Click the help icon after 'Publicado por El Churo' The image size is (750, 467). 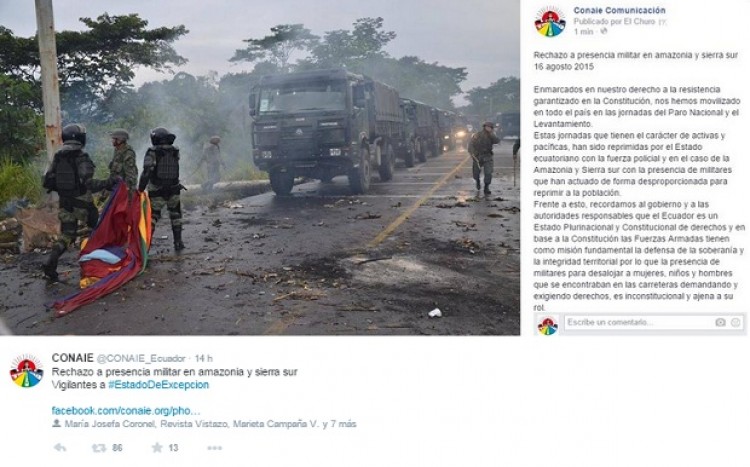(x=662, y=22)
